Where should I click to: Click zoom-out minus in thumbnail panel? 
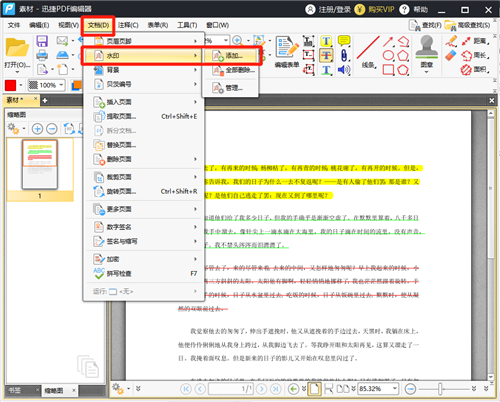[52, 129]
